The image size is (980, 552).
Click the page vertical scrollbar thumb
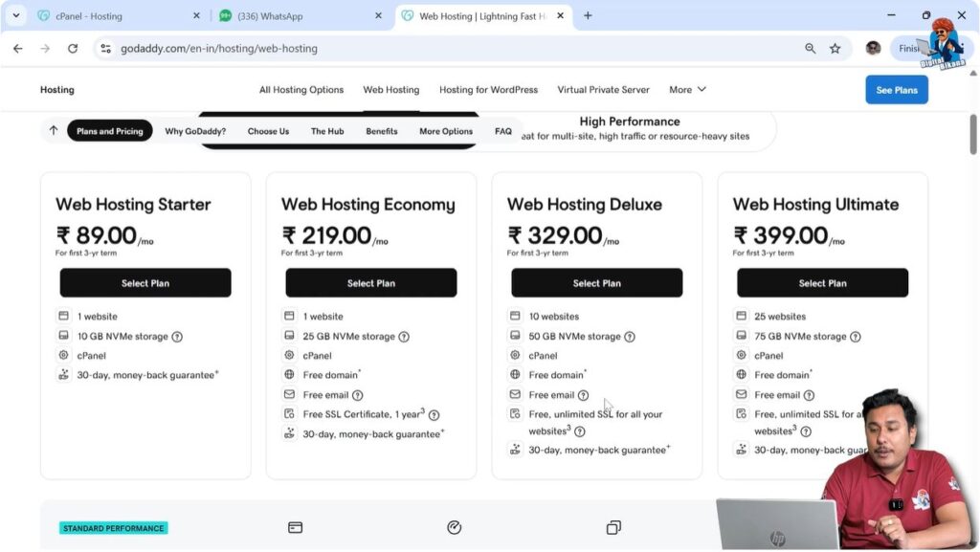(973, 134)
